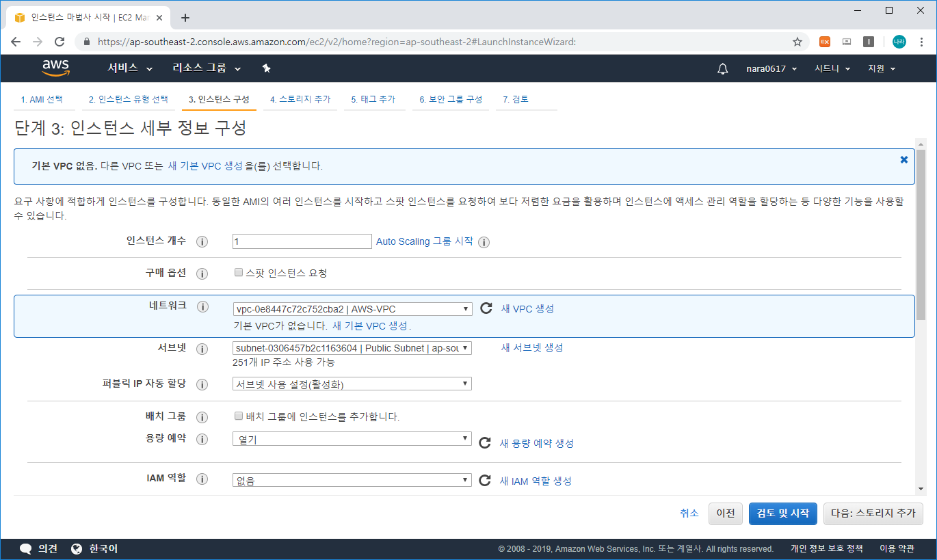Image resolution: width=937 pixels, height=560 pixels.
Task: Bookmark this page with the star icon
Action: (x=797, y=42)
